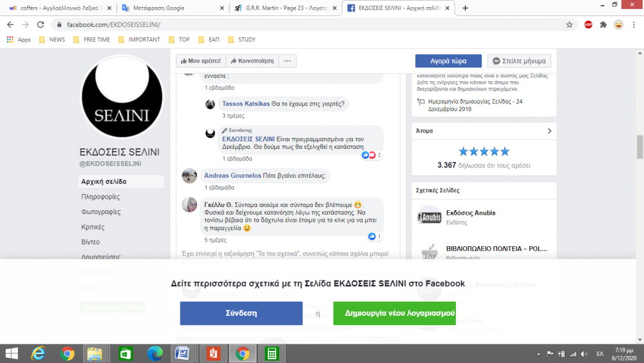Screen dimensions: 644x363
Task: Select the ΕΚΔΟΣΕΙΣ ΣΕΛΙΝΙ Facebook tab
Action: (x=397, y=8)
